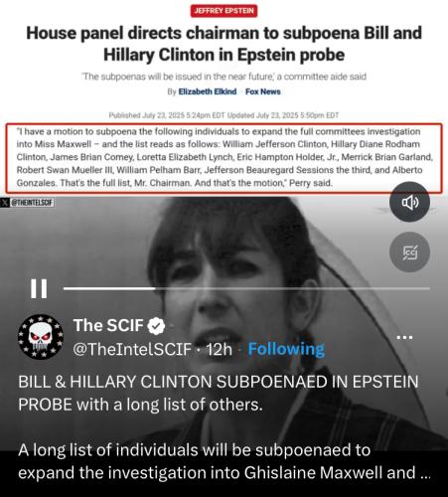This screenshot has width=448, height=497.
Task: Open author Elizabeth Elkind link
Action: [x=208, y=91]
